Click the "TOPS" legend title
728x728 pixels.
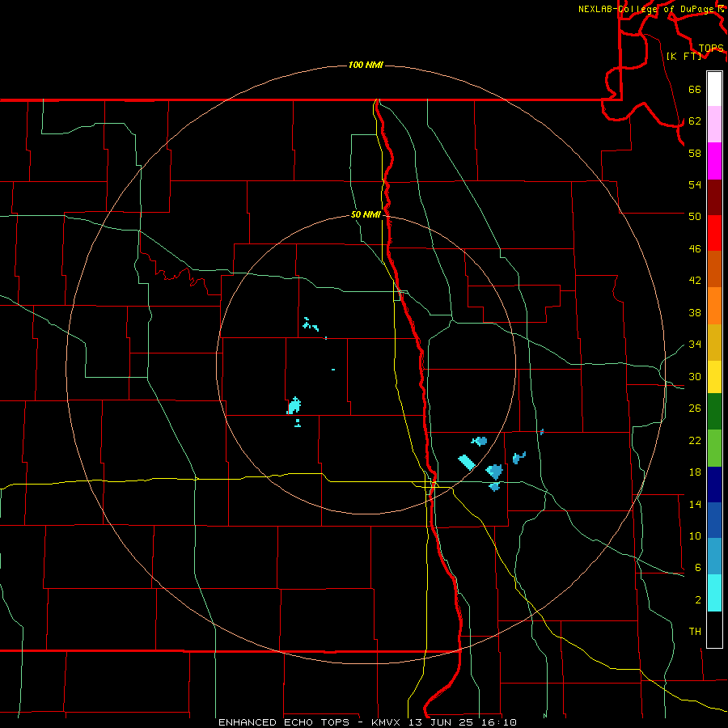(x=711, y=49)
